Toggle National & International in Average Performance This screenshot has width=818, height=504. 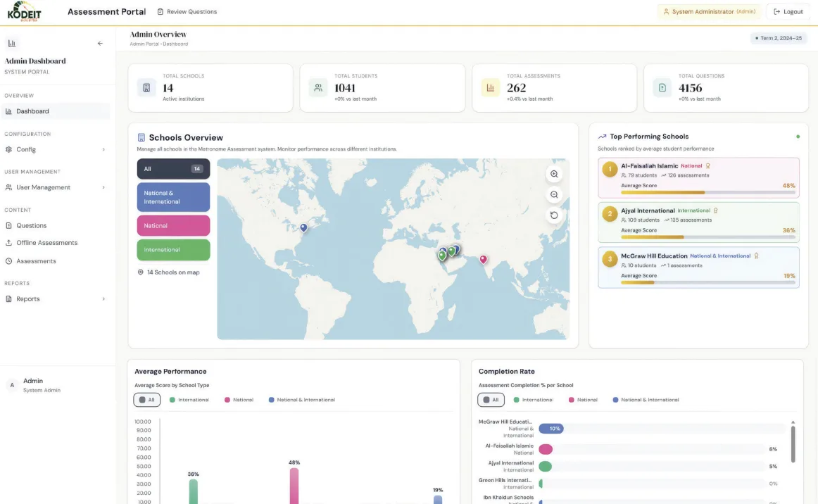tap(301, 400)
